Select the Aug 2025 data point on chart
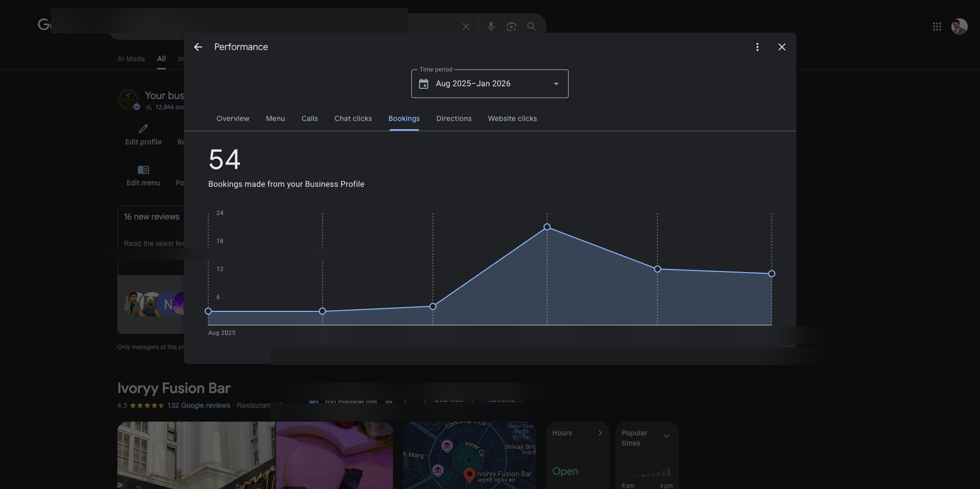 208,311
